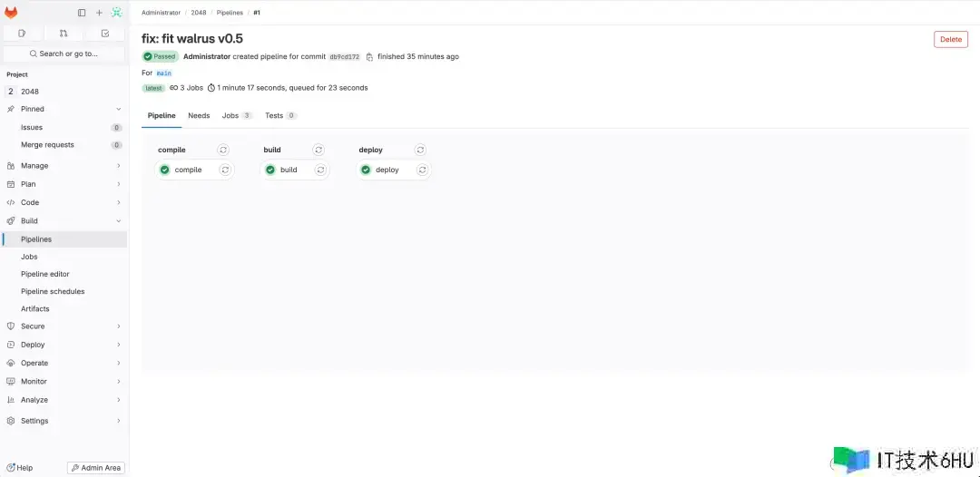980x477 pixels.
Task: Click the Search or go to field
Action: 64,54
